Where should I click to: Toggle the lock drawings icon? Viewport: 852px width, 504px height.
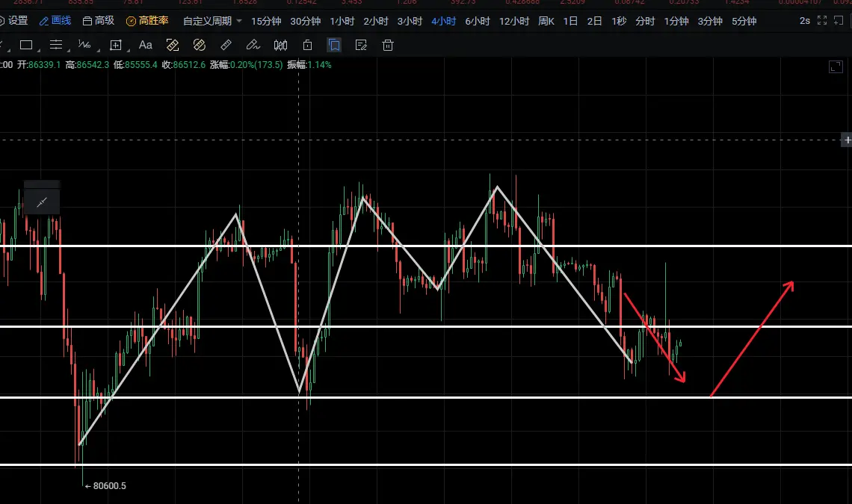point(308,45)
